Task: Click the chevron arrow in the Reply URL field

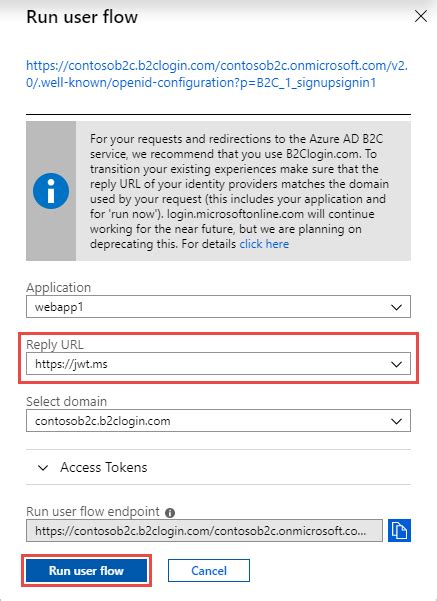Action: click(396, 364)
